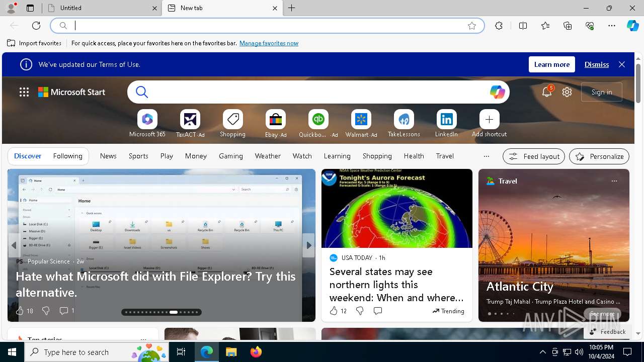Open the Extensions puzzle icon
The width and height of the screenshot is (644, 362).
coord(499,26)
